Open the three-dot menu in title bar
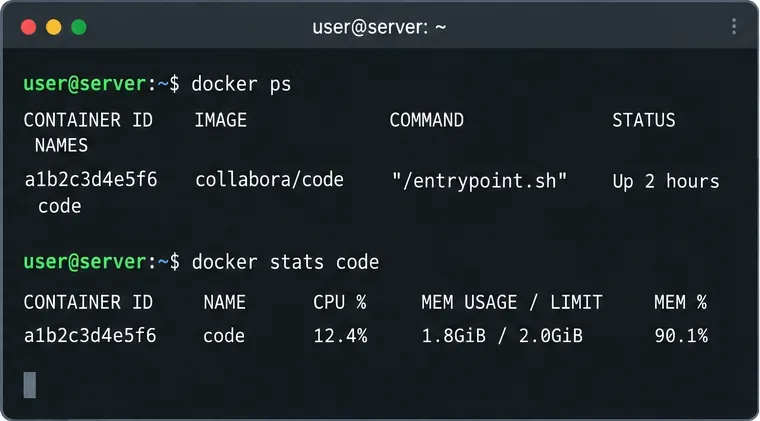Image resolution: width=760 pixels, height=421 pixels. pyautogui.click(x=734, y=27)
